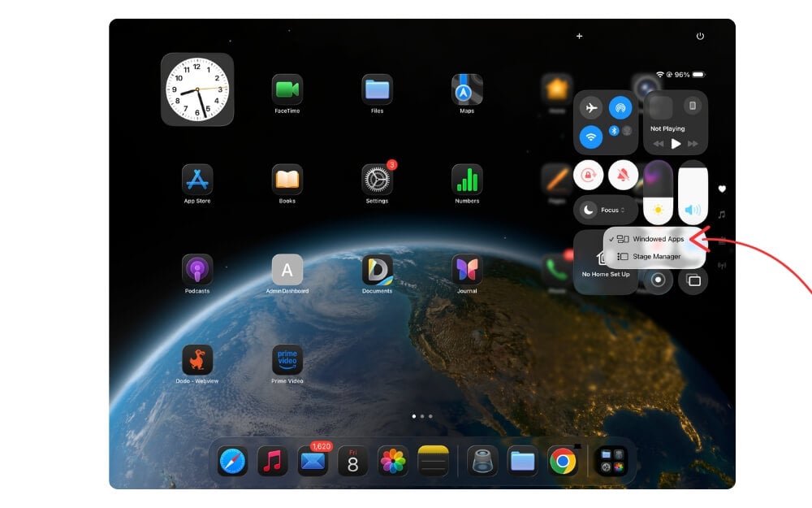
Task: Toggle silent mode bell
Action: tap(623, 176)
